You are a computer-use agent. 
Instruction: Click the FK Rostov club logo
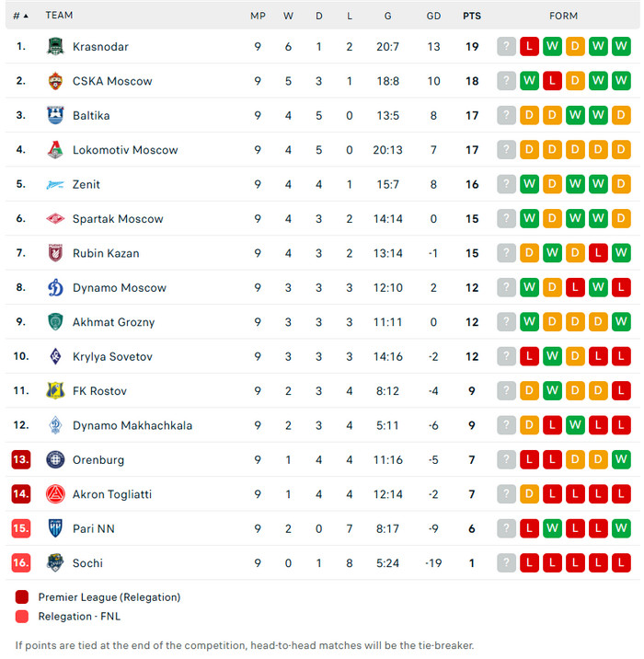pos(55,391)
